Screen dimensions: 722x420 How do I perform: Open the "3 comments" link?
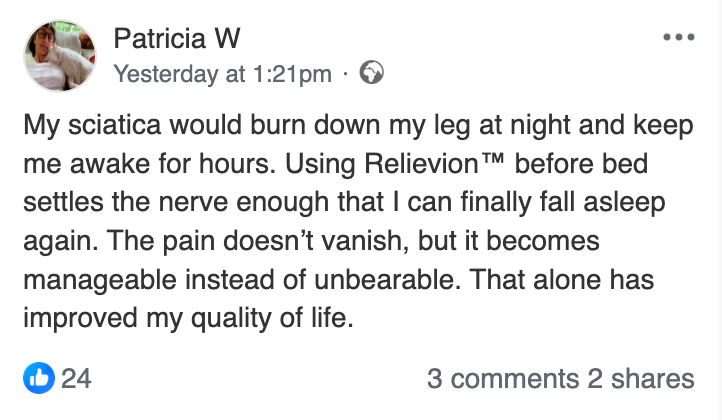click(x=502, y=379)
